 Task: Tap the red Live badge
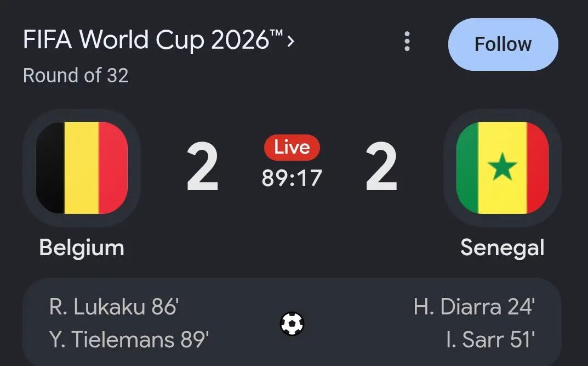[x=292, y=147]
